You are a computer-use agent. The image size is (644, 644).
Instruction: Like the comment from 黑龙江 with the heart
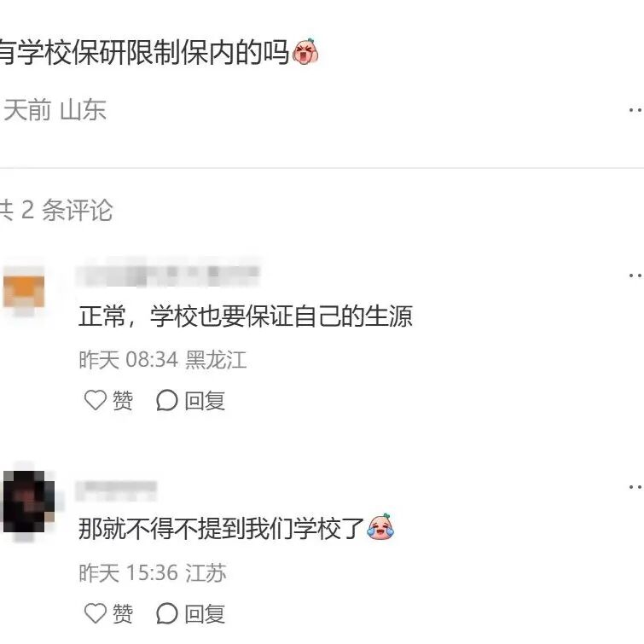pyautogui.click(x=96, y=400)
